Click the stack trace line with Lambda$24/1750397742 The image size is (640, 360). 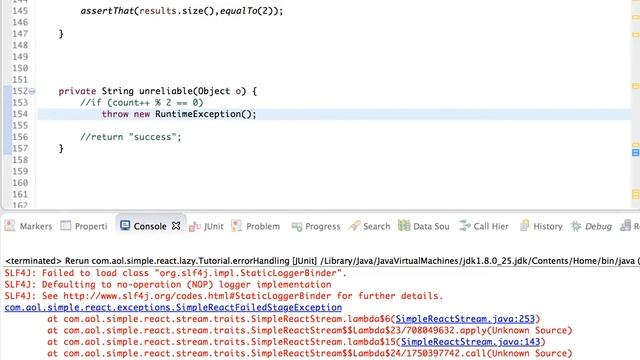[310, 353]
